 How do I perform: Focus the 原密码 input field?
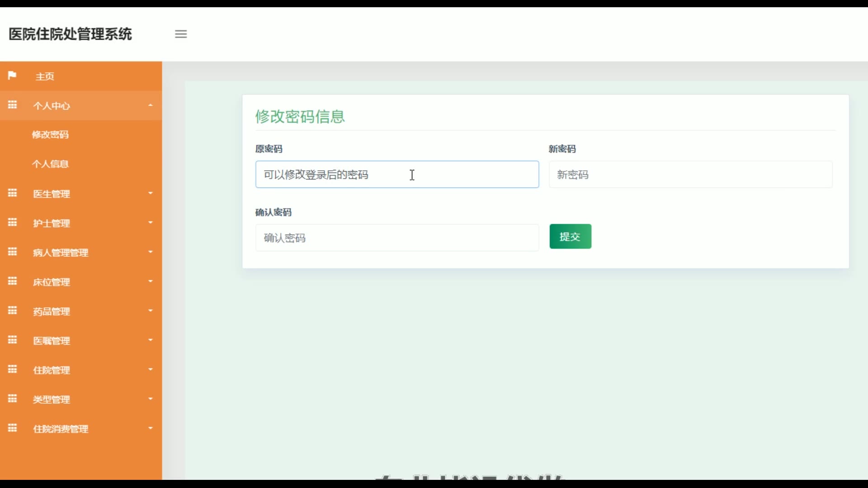tap(397, 174)
